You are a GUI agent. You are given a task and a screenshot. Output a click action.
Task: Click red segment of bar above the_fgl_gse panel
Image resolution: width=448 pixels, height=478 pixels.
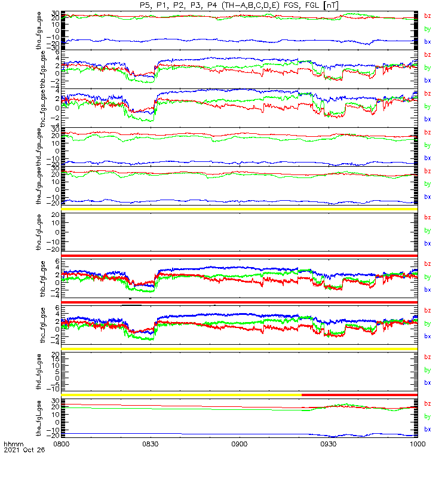[x=360, y=395]
